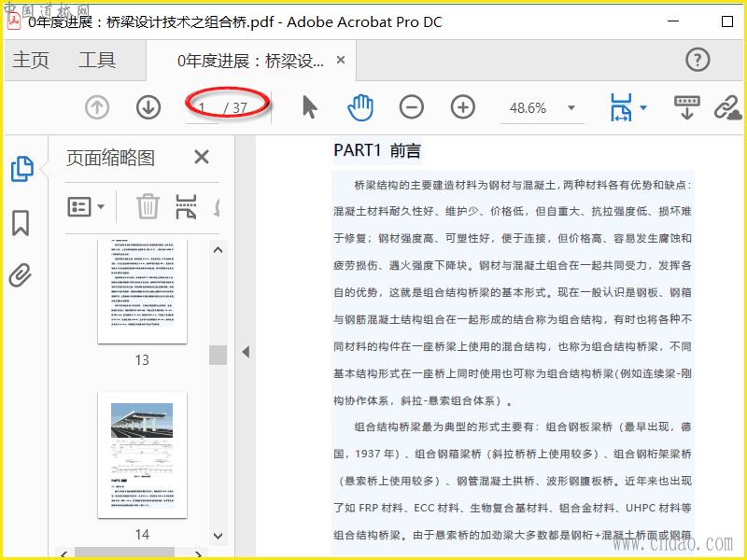
Task: Click the keyboard download toolbar icon
Action: click(x=686, y=107)
